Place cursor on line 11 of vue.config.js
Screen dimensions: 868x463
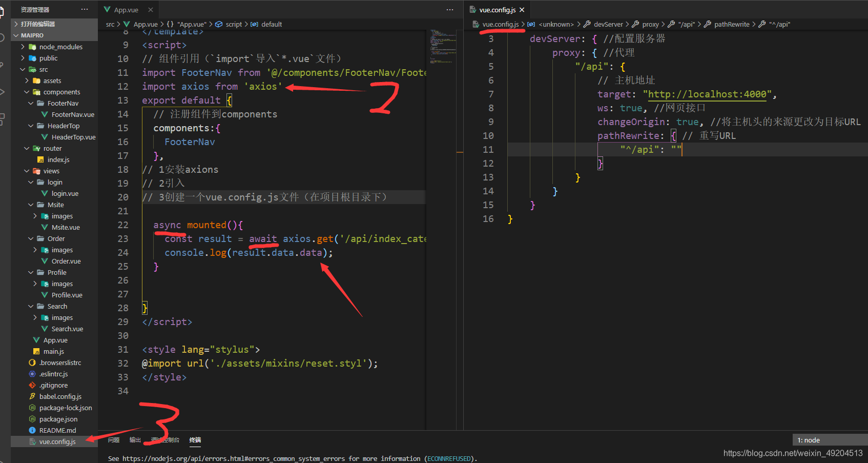(x=687, y=149)
